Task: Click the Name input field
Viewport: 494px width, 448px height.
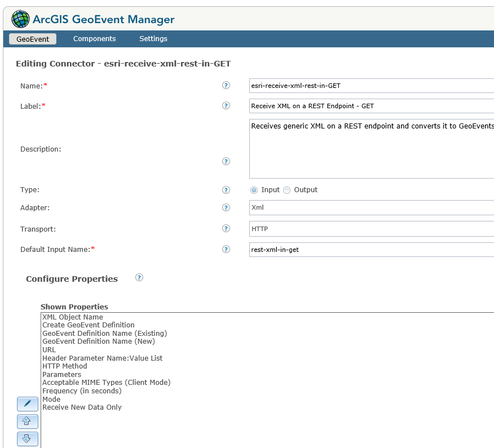Action: 372,86
